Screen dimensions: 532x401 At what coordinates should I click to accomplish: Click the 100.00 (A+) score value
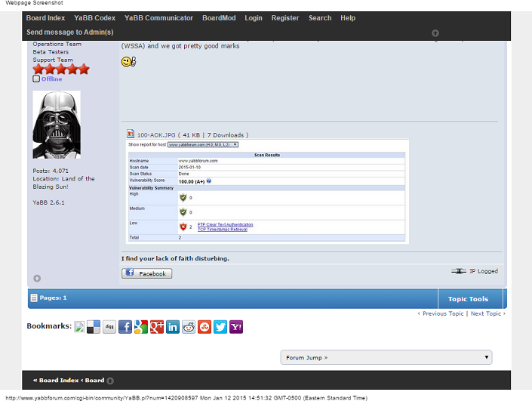point(192,182)
